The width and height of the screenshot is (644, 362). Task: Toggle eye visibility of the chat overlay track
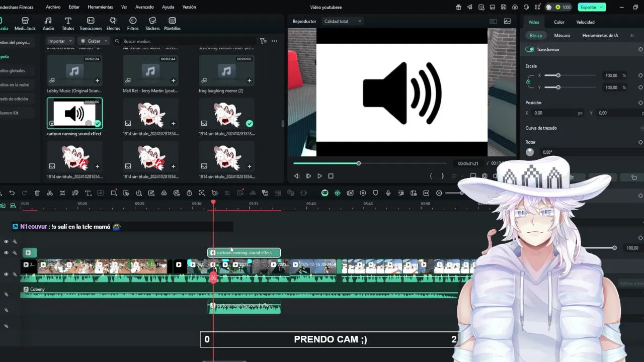tap(6, 241)
